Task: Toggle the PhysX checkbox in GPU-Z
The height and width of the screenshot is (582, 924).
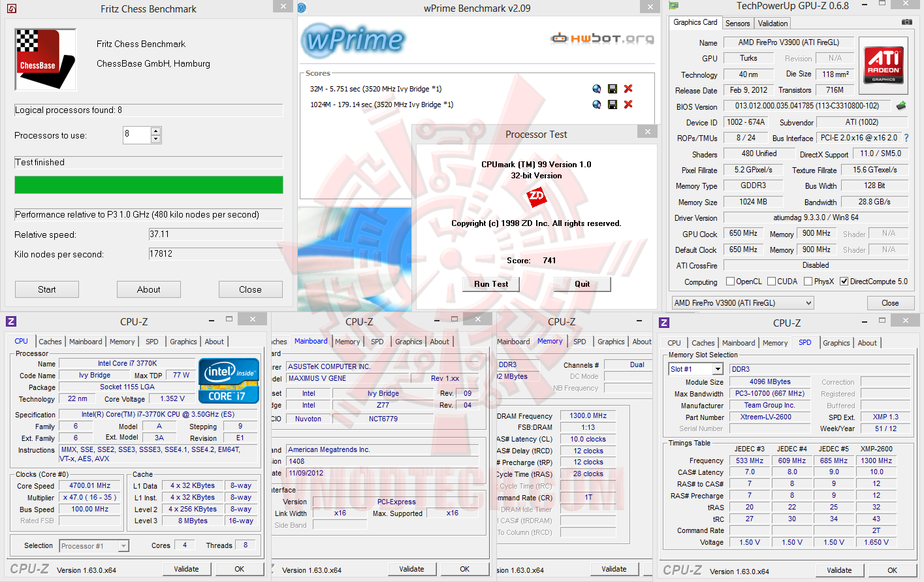Action: (x=808, y=282)
